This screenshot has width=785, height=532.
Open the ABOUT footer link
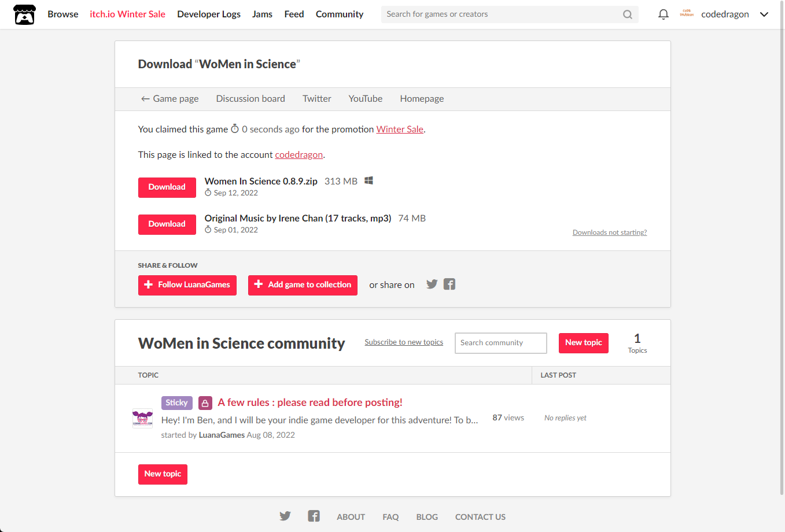pos(351,517)
